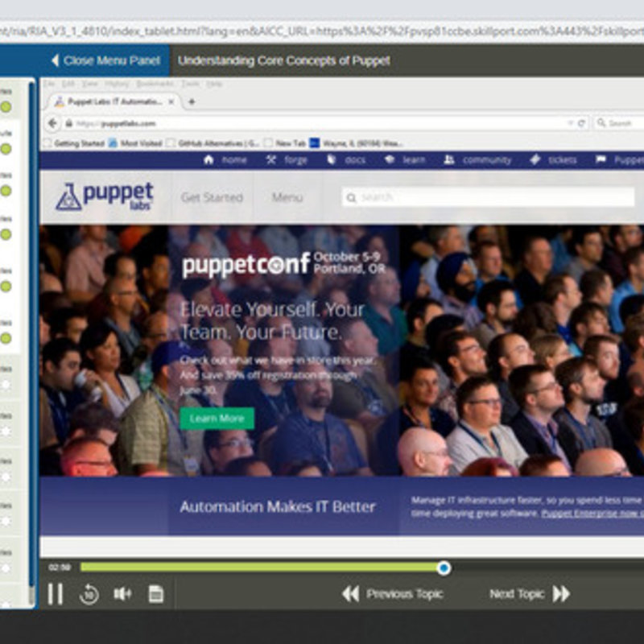Click the reload icon in address bar
Viewport: 644px width, 644px height.
point(581,123)
